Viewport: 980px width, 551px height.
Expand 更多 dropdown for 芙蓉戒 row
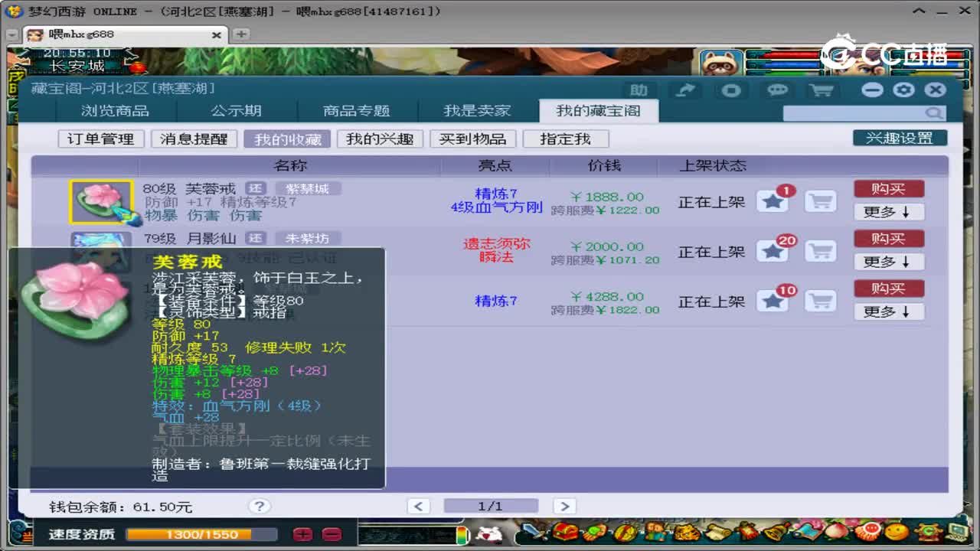pos(889,212)
